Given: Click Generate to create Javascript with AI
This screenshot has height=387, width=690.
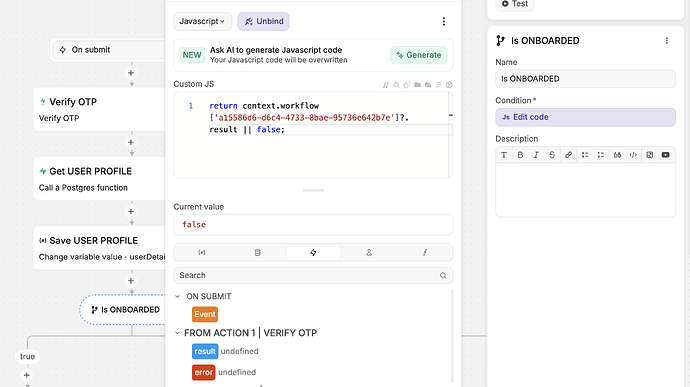Looking at the screenshot, I should 418,55.
